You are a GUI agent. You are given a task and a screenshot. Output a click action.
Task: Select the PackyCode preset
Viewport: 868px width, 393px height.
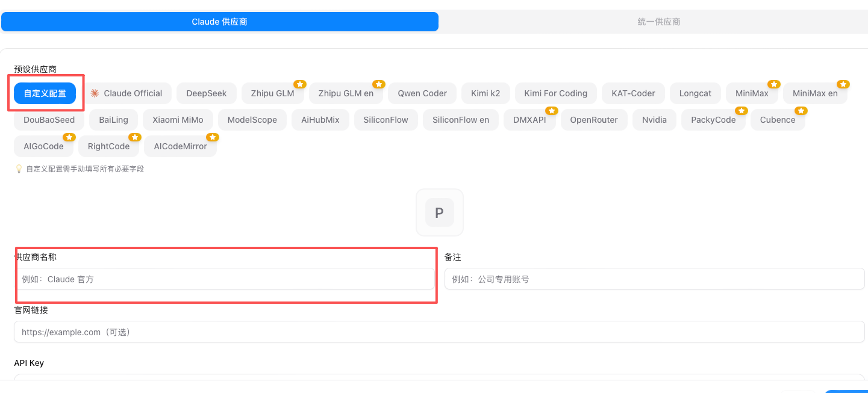click(713, 120)
